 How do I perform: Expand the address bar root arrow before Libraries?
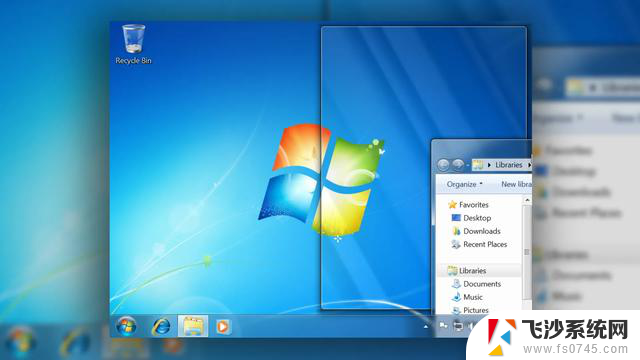click(489, 165)
